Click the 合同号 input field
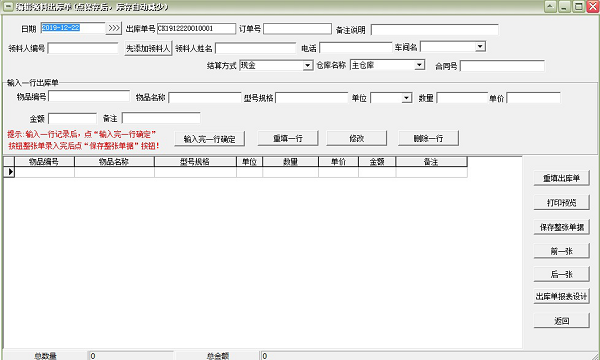Viewport: 600px width, 360px height. [502, 66]
